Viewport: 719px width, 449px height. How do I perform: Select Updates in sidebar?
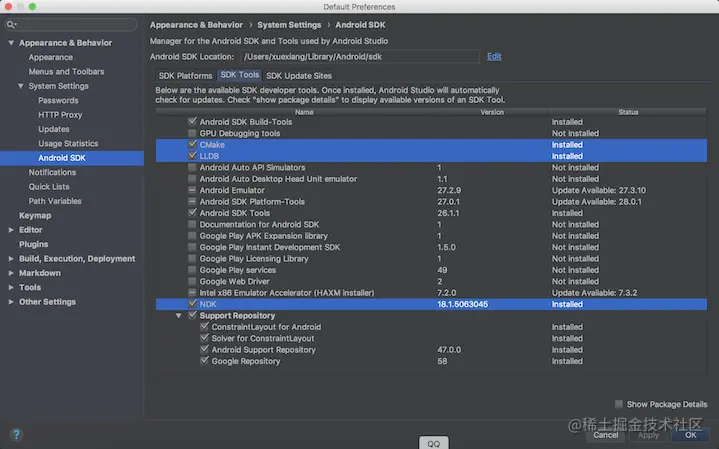[x=54, y=129]
